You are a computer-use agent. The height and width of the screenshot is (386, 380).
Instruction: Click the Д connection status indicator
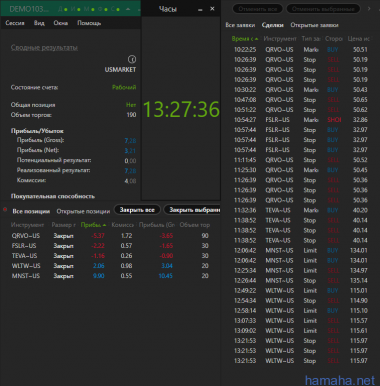(63, 9)
